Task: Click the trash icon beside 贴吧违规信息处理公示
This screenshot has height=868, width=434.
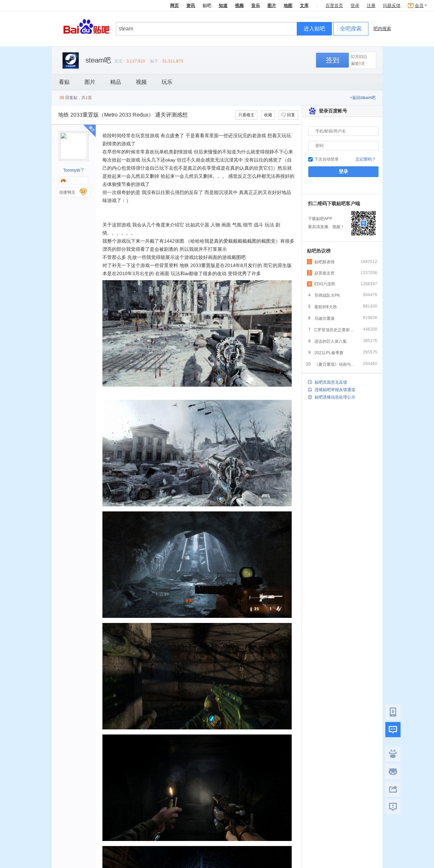Action: click(310, 397)
